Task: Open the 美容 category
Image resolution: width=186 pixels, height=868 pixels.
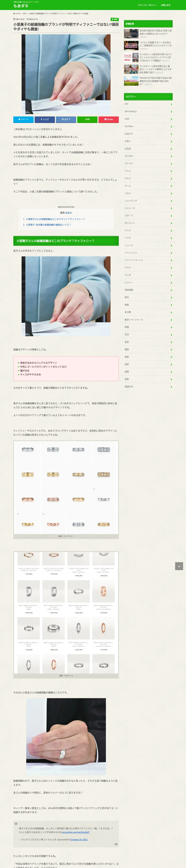Action: click(x=148, y=357)
